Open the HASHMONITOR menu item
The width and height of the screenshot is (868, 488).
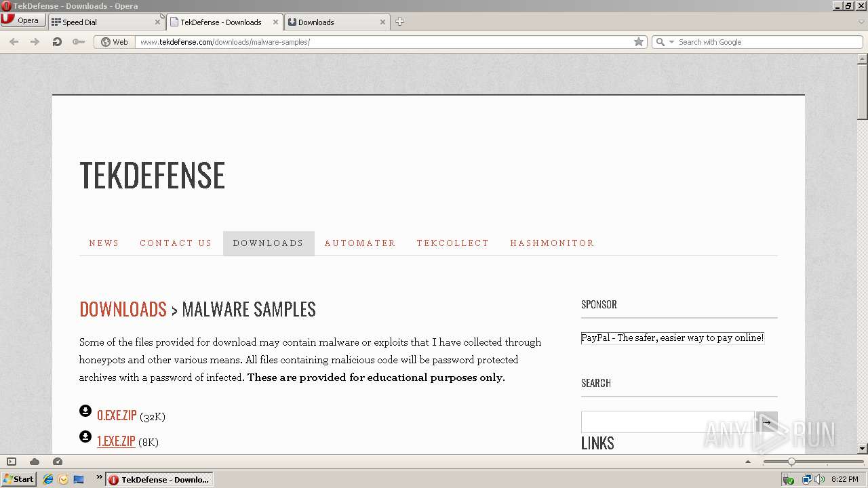coord(552,243)
